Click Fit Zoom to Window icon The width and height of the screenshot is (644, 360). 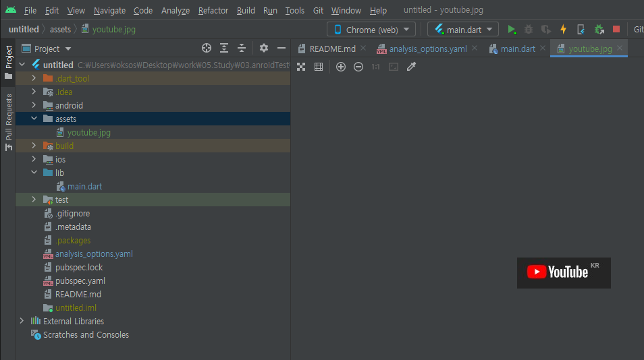click(x=394, y=67)
